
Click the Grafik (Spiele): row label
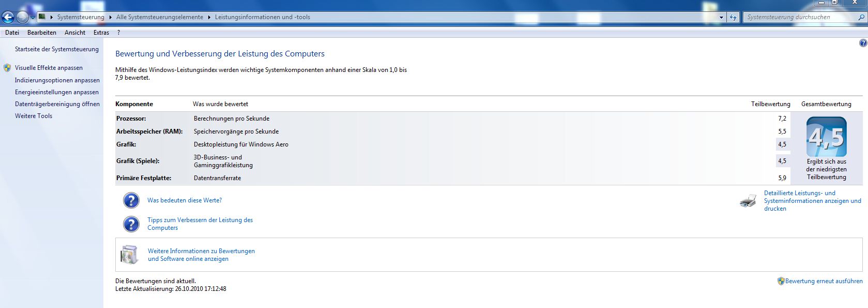[138, 161]
